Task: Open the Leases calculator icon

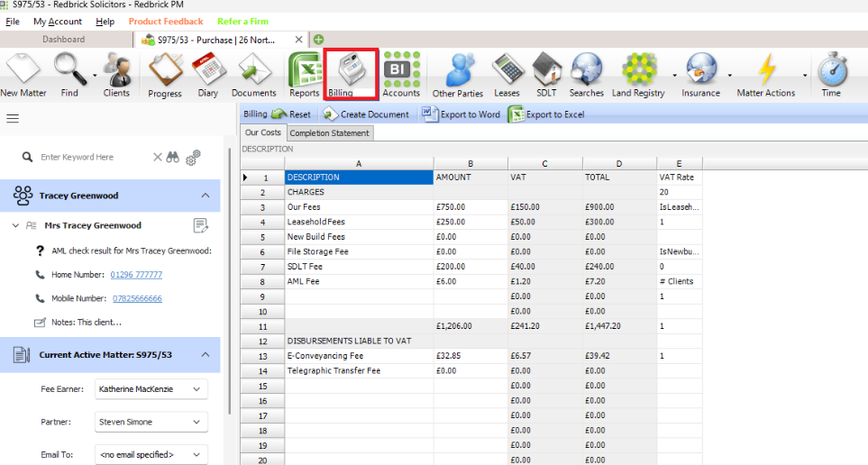Action: pos(507,72)
